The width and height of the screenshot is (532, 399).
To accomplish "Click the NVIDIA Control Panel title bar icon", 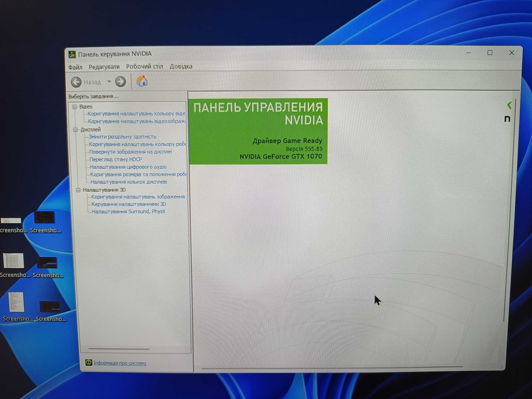I will tap(72, 54).
